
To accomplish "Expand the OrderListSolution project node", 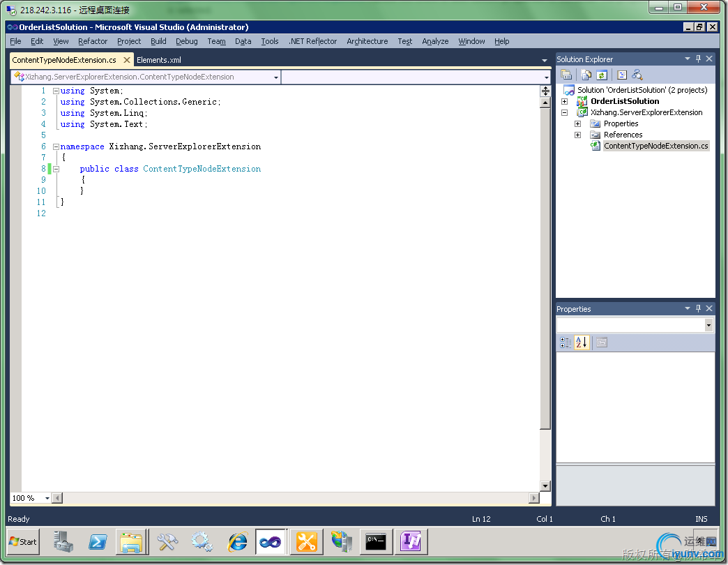I will click(564, 101).
